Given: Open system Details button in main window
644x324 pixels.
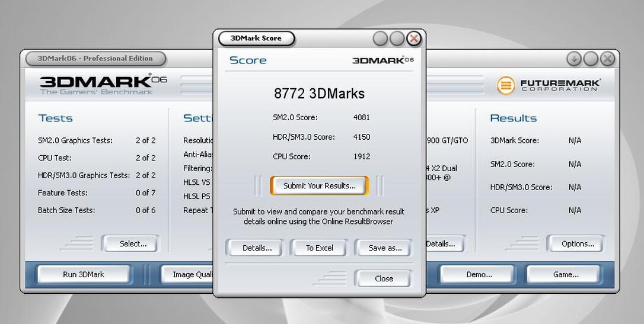Looking at the screenshot, I should point(445,243).
